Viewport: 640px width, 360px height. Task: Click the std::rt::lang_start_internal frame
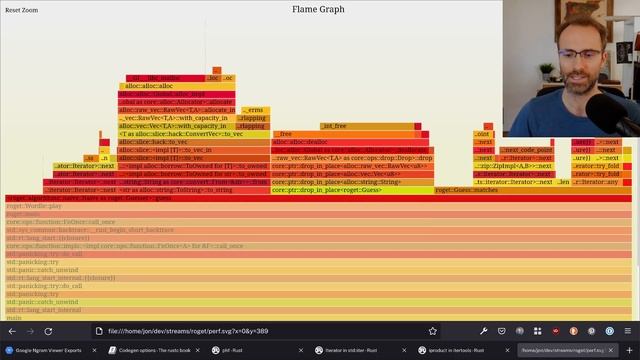coord(318,310)
